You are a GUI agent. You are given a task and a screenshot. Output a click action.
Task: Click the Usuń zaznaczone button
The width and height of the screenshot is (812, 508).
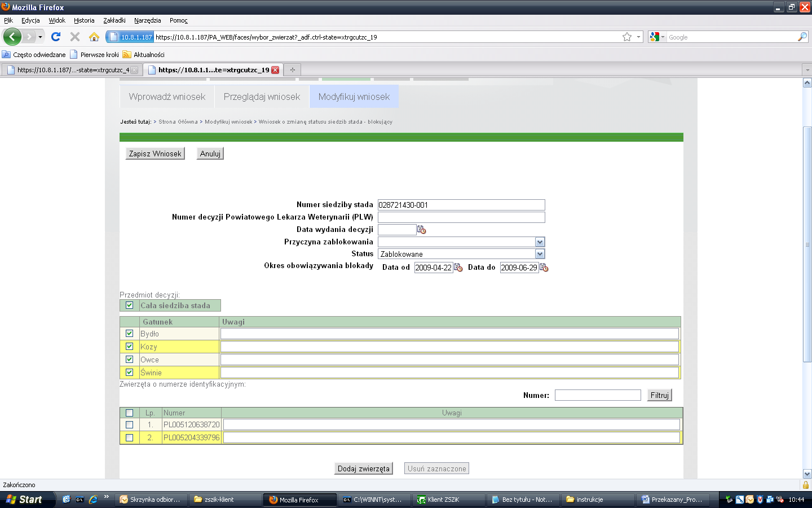coord(437,468)
